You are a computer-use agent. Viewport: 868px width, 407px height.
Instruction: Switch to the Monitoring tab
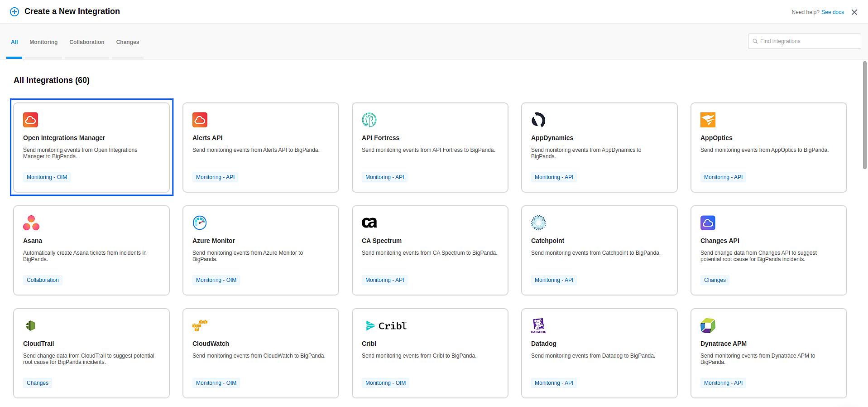click(43, 42)
